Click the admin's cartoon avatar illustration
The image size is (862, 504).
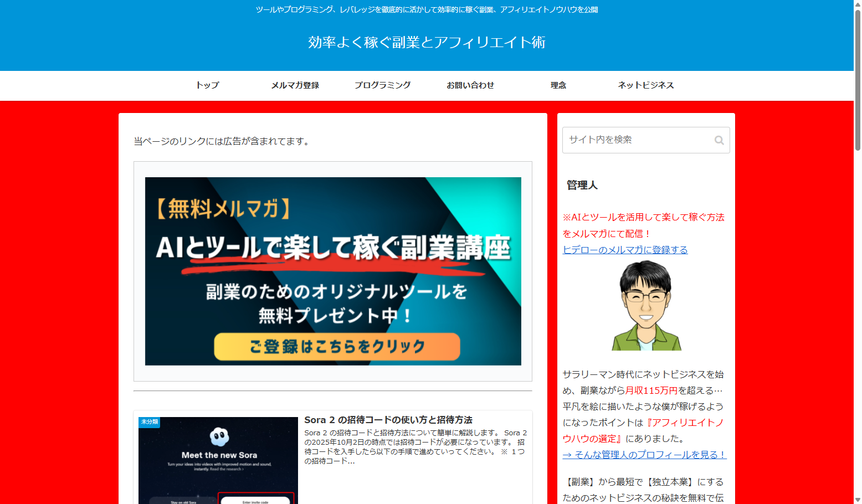[646, 306]
